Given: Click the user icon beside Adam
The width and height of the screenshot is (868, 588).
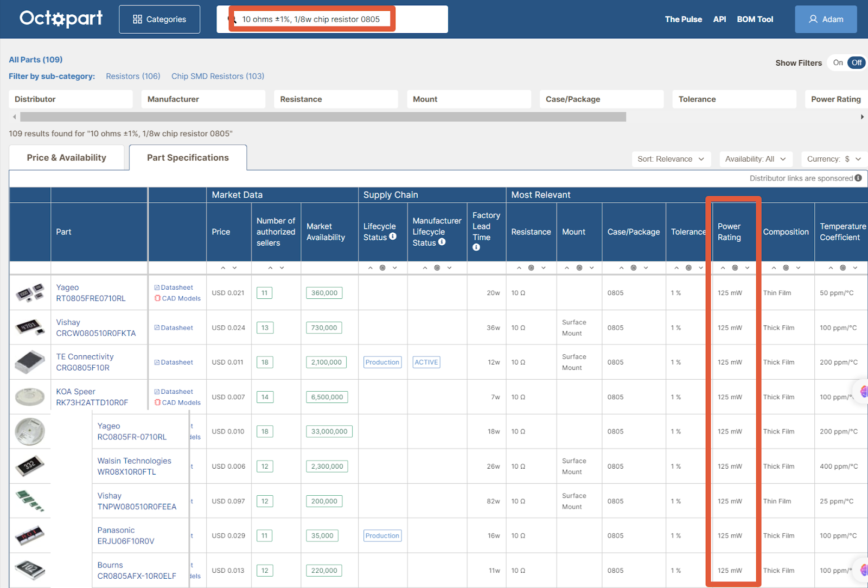Looking at the screenshot, I should coord(813,19).
